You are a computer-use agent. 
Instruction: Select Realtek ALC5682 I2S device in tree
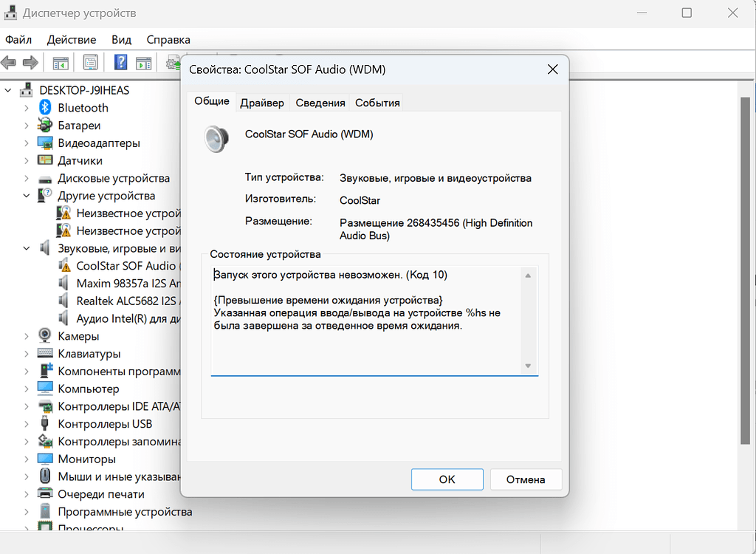pos(126,301)
